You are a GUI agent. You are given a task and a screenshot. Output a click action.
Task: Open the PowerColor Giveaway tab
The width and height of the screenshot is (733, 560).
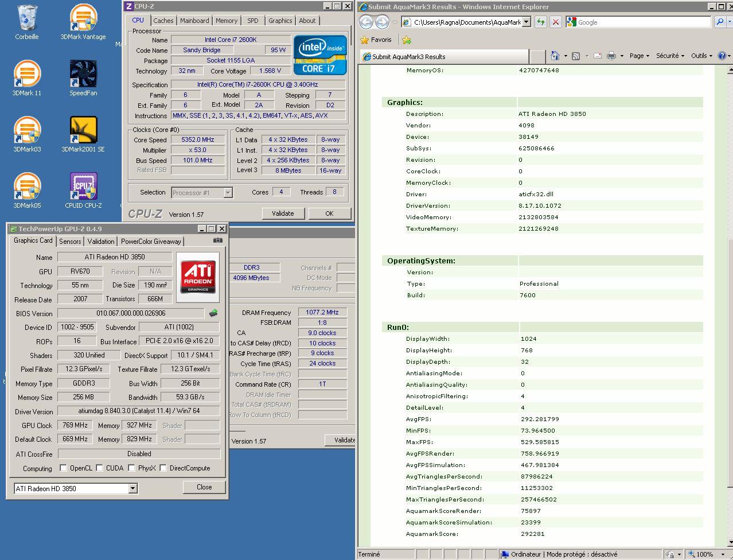coord(151,242)
